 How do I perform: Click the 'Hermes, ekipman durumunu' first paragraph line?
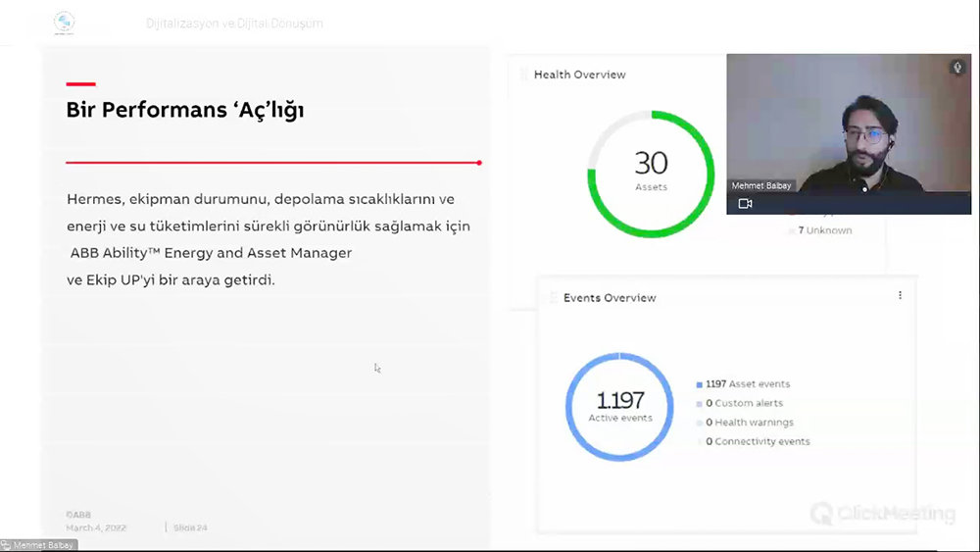(261, 199)
